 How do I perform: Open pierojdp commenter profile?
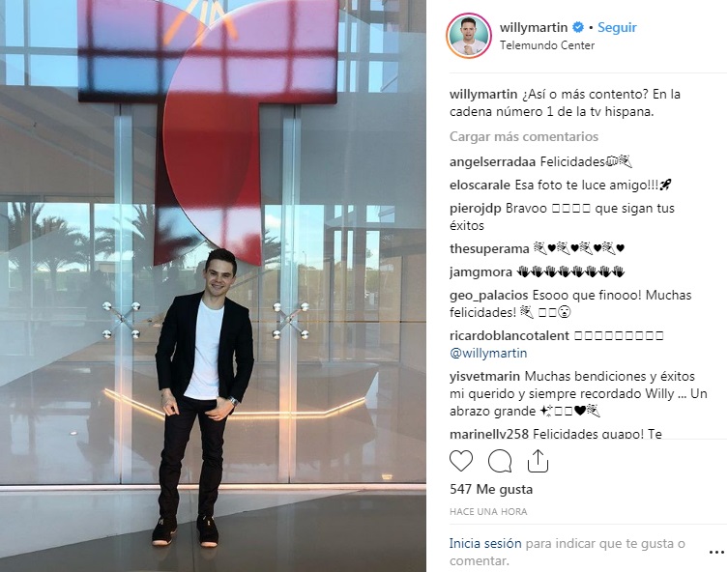[476, 209]
